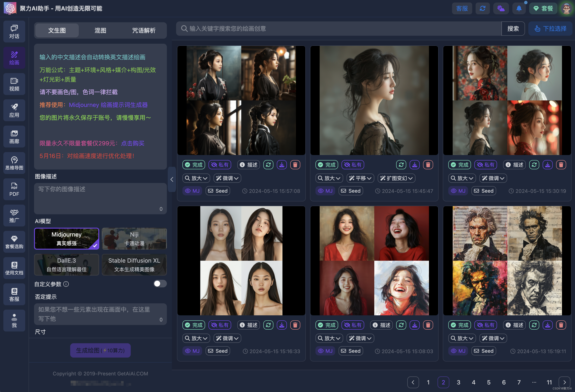Toggle the 自定义参数 switch on

pos(160,284)
